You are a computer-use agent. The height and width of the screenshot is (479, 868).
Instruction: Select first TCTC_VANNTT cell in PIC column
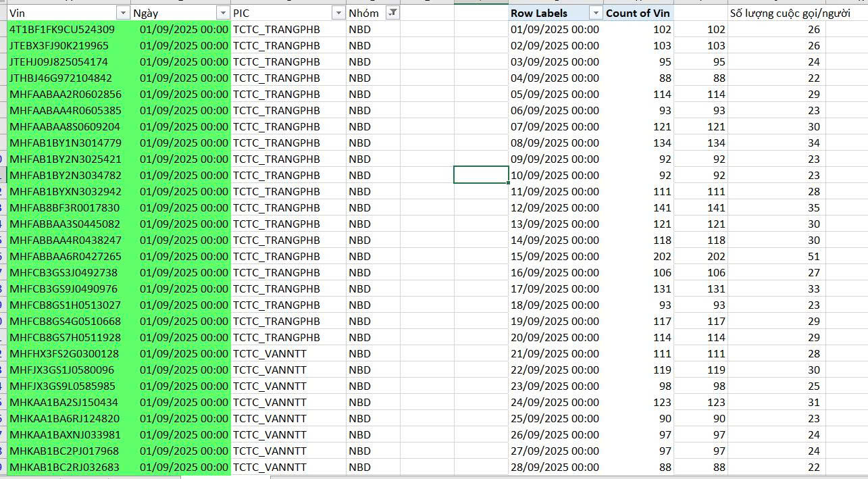[x=288, y=353]
